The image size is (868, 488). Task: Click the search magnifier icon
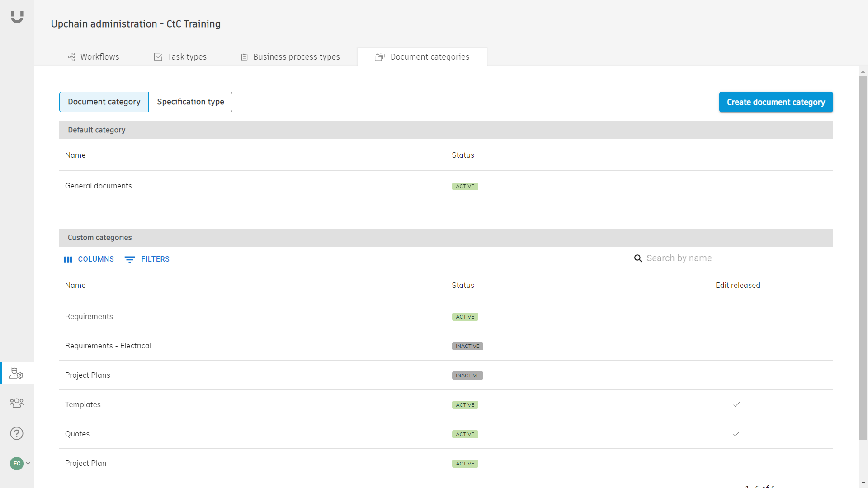click(638, 258)
